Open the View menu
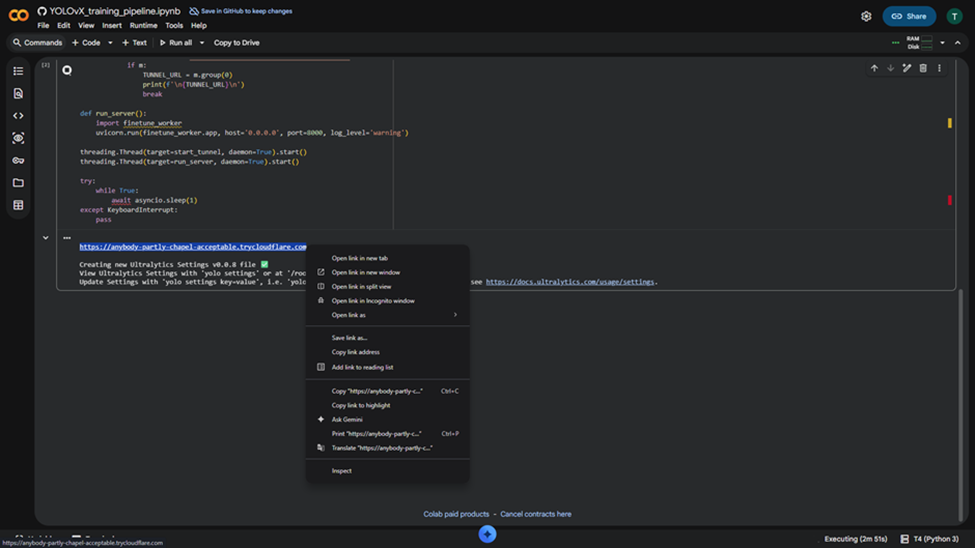The image size is (975, 548). tap(86, 26)
